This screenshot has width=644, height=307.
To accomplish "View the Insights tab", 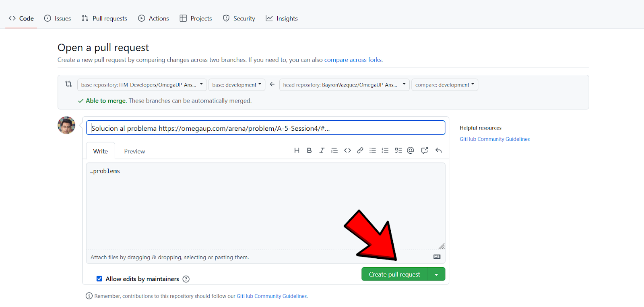I will click(282, 19).
